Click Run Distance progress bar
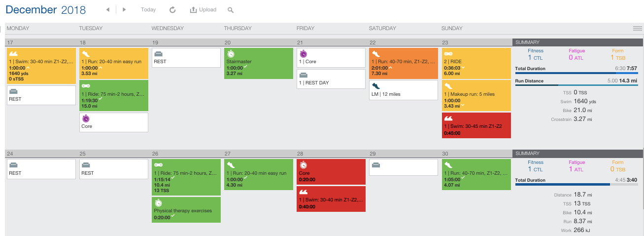644x236 pixels. click(x=576, y=85)
